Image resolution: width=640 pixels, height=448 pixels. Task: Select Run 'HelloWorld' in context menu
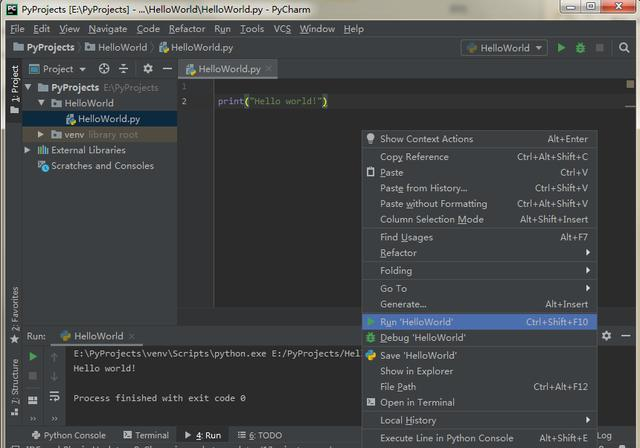(480, 322)
